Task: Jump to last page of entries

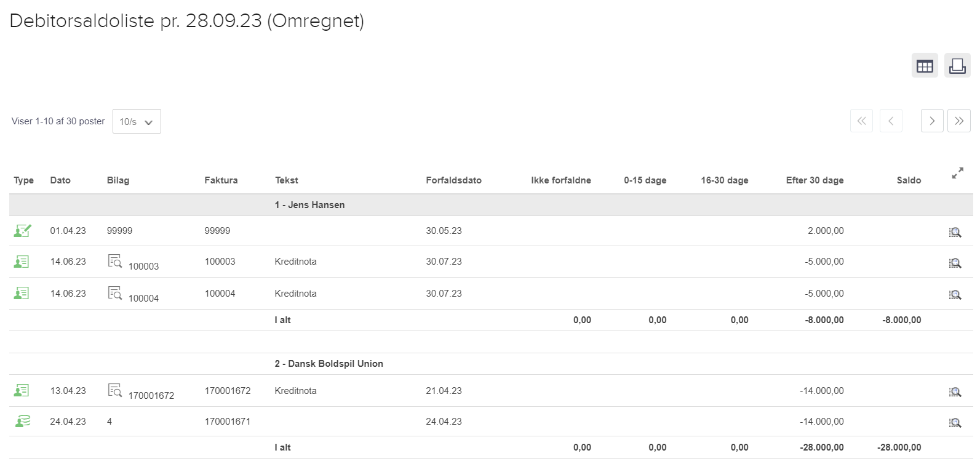Action: pos(958,121)
